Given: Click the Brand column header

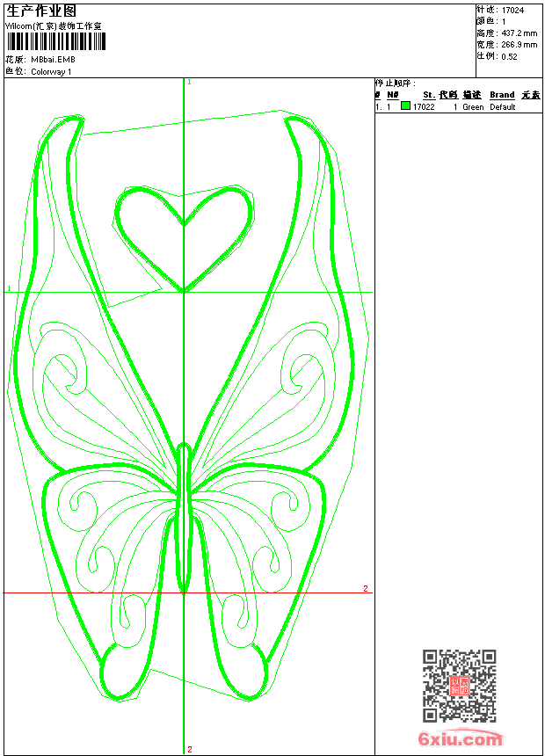Looking at the screenshot, I should pos(502,95).
